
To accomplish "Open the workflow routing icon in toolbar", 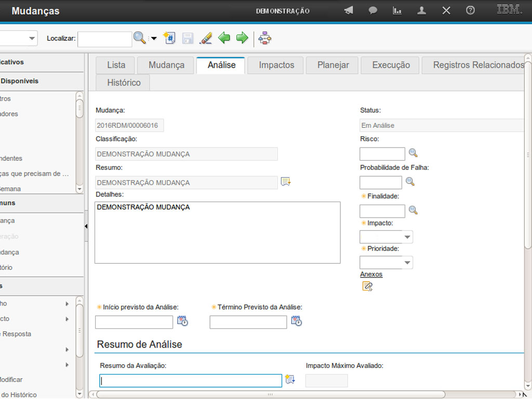I will click(265, 38).
